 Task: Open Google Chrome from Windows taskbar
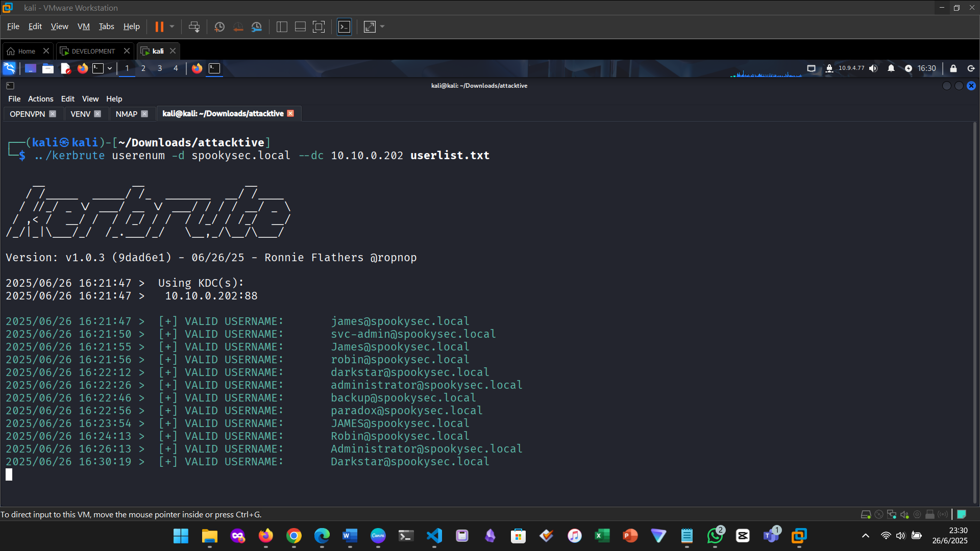click(x=294, y=536)
